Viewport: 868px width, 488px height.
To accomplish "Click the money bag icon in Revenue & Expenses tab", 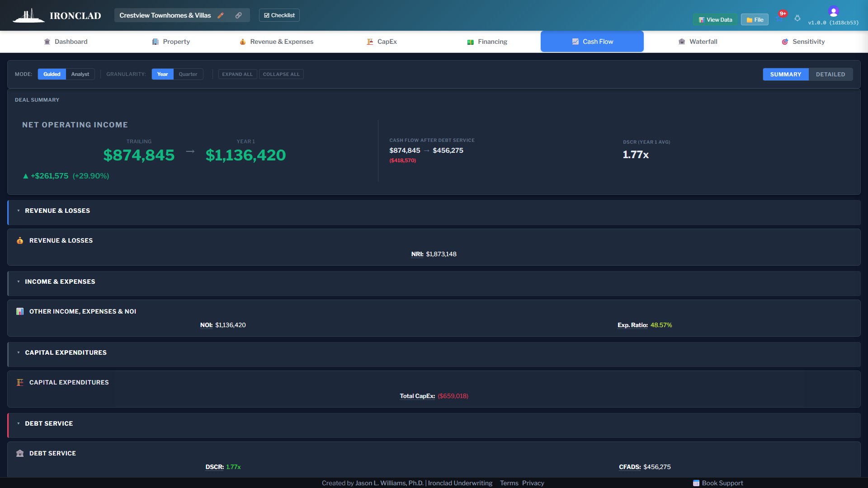I will [x=243, y=42].
